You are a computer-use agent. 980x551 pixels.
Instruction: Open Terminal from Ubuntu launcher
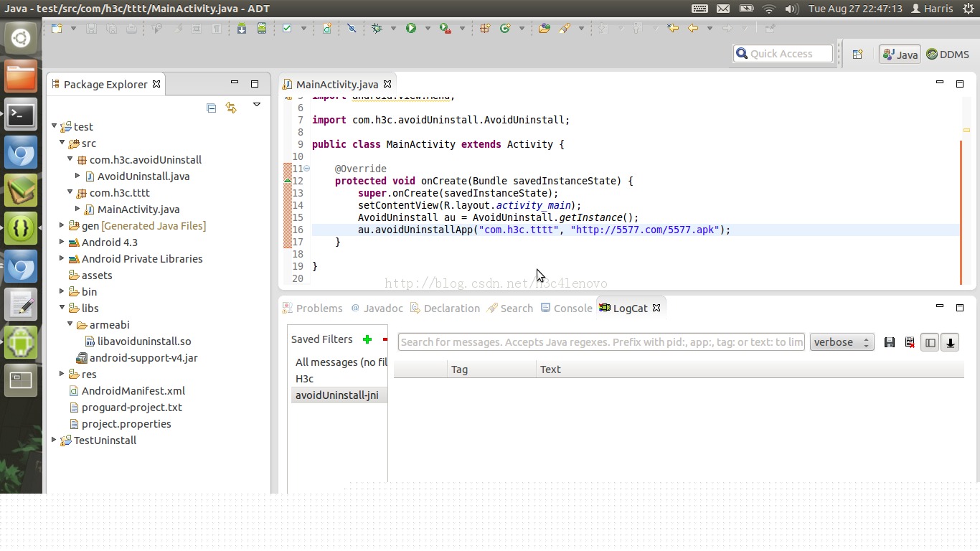(21, 115)
